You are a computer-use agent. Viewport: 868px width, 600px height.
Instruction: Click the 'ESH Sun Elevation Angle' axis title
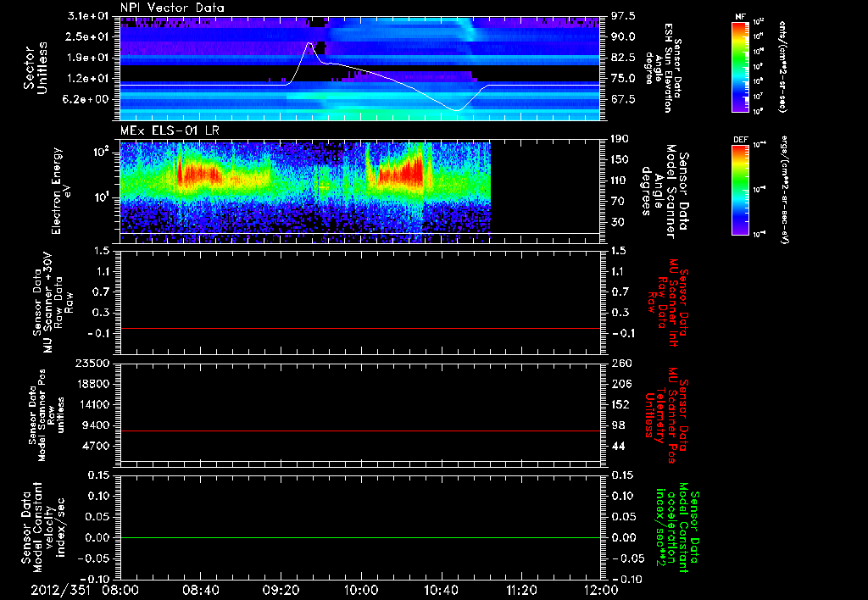tap(664, 68)
